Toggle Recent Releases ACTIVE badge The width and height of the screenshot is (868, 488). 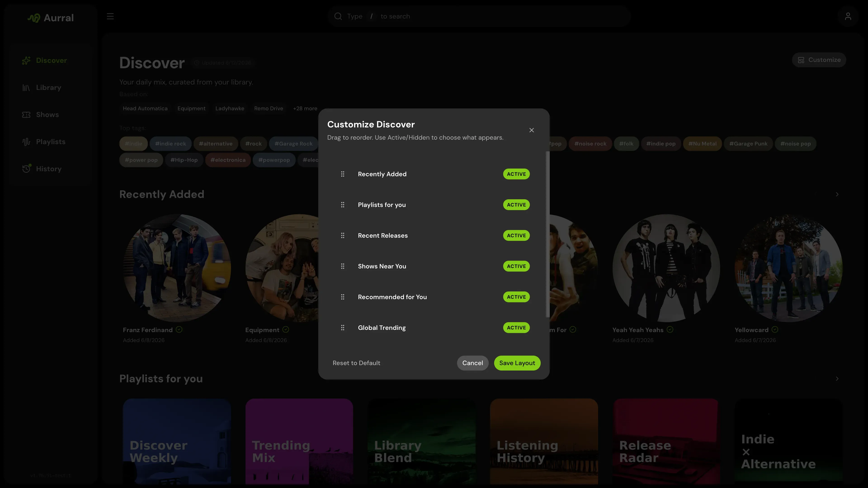click(x=516, y=235)
